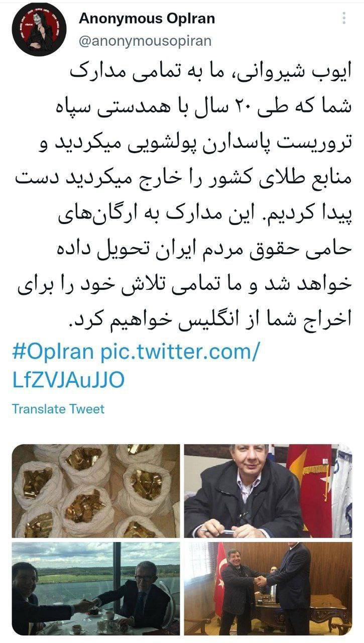Open the photo of sacks of gold bars

point(95,491)
